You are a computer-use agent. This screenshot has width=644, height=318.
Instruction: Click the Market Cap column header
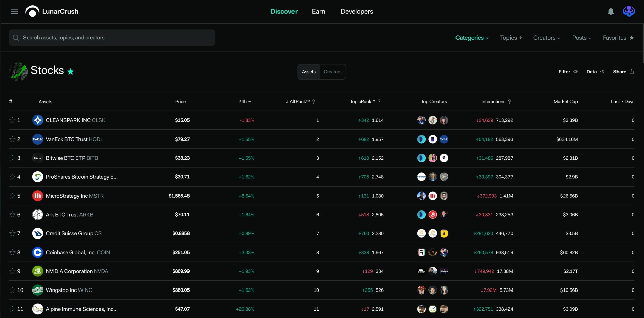click(x=566, y=102)
